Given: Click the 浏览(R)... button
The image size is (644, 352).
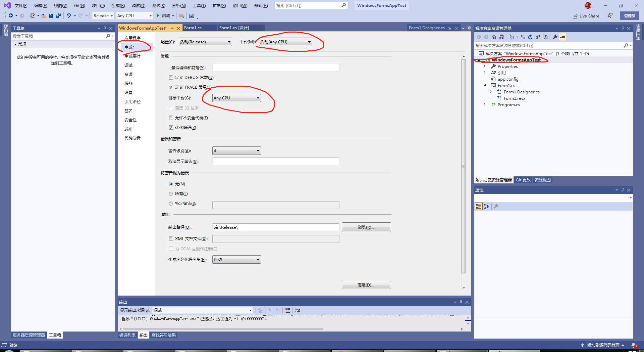Looking at the screenshot, I should point(366,227).
